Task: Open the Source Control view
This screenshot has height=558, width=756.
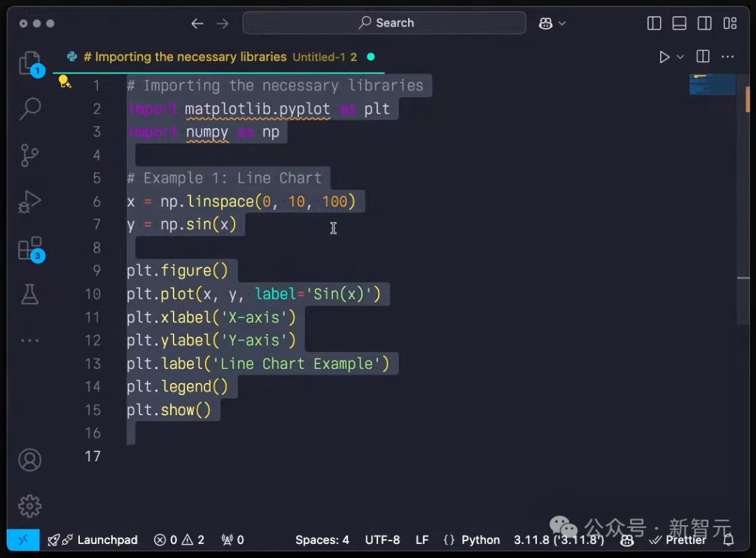Action: pos(29,155)
